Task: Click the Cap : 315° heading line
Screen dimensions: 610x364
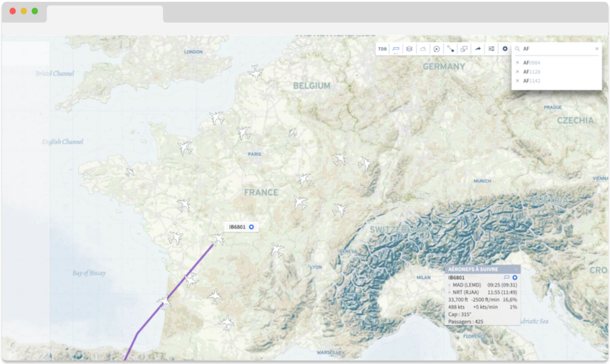Action: pos(460,314)
